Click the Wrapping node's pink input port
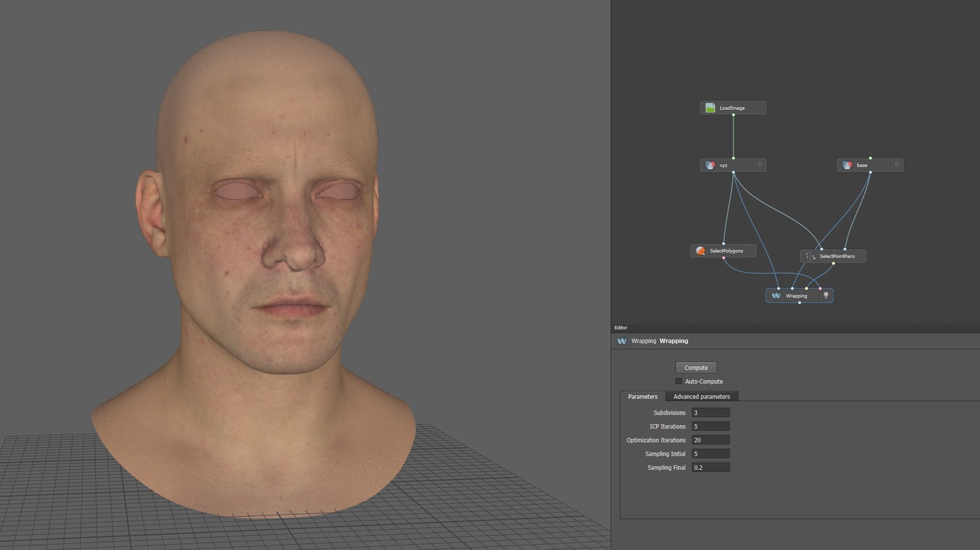The image size is (980, 550). [820, 288]
